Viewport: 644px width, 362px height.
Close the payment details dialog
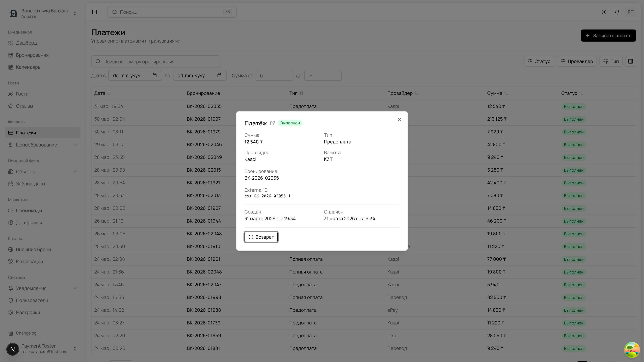[399, 120]
